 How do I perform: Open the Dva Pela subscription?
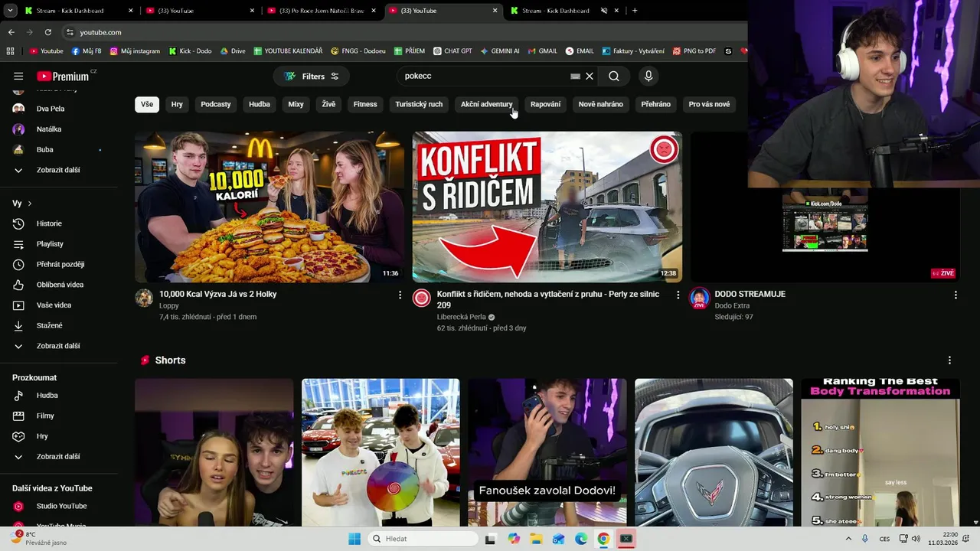[58, 109]
